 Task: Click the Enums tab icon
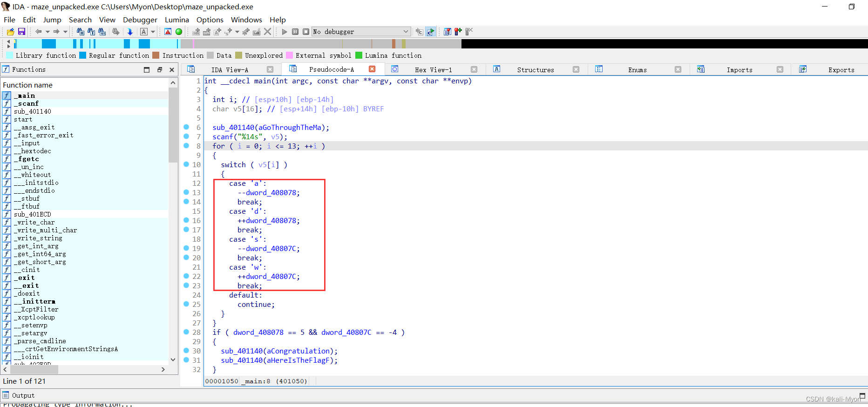coord(599,69)
